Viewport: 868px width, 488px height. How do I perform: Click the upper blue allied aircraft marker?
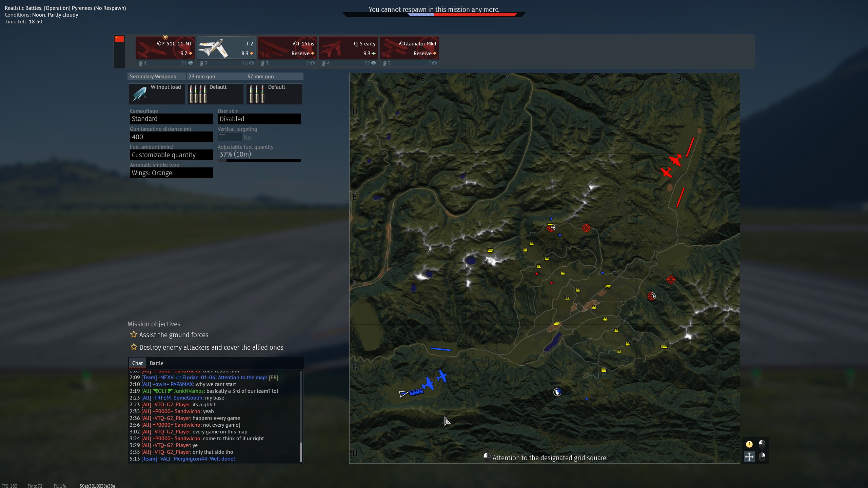pos(442,376)
